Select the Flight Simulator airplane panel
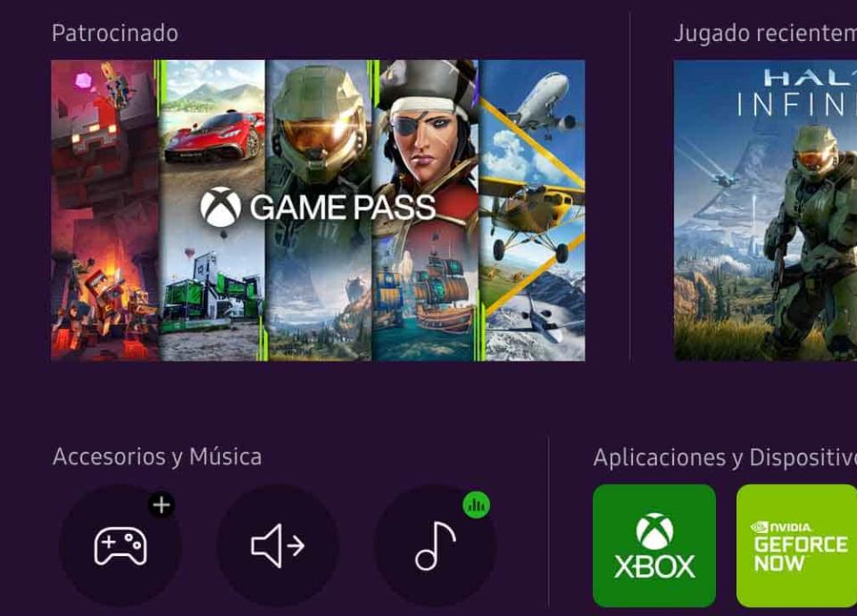This screenshot has height=616, width=857. click(x=532, y=211)
